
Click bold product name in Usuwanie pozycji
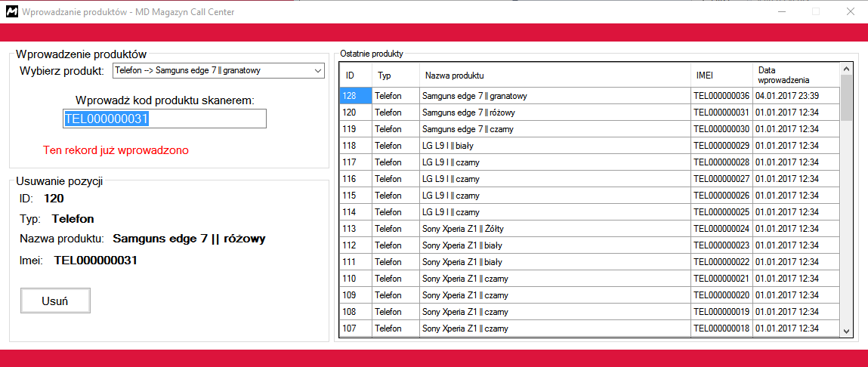pos(190,239)
